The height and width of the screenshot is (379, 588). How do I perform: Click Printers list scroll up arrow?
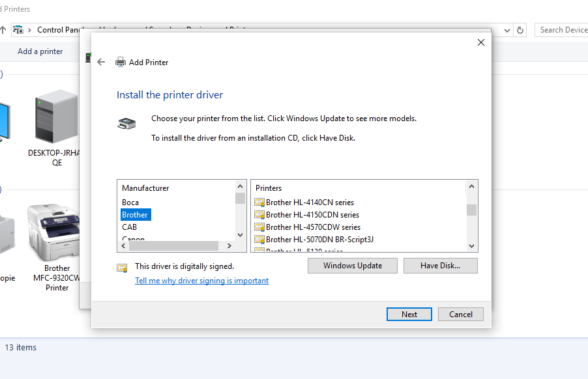point(472,186)
